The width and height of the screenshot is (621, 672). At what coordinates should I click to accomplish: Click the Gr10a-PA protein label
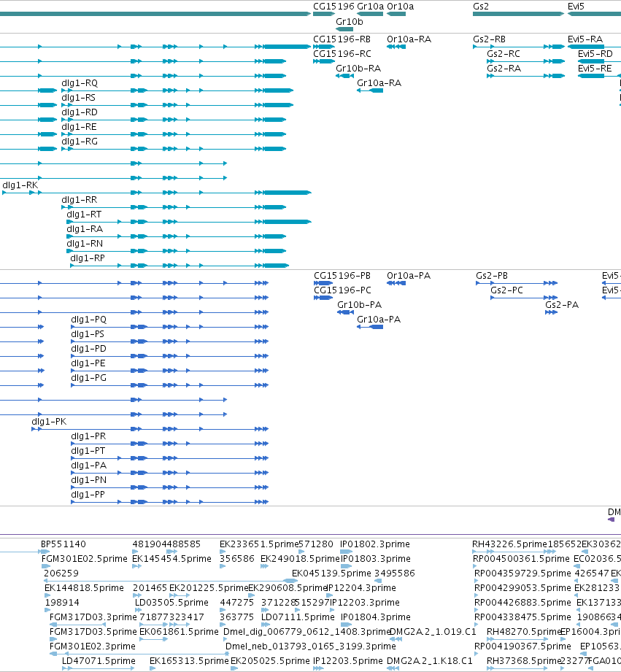point(379,320)
